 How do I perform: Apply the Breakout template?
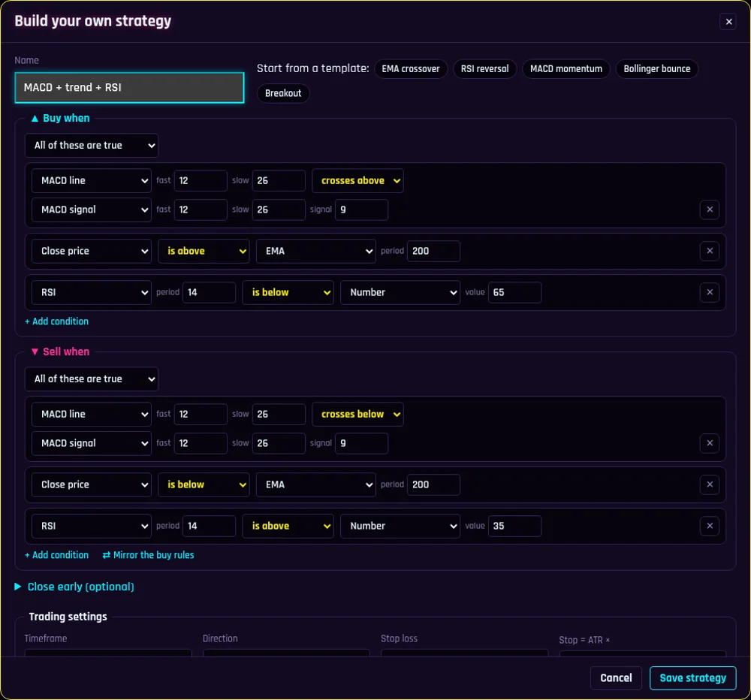pos(283,93)
